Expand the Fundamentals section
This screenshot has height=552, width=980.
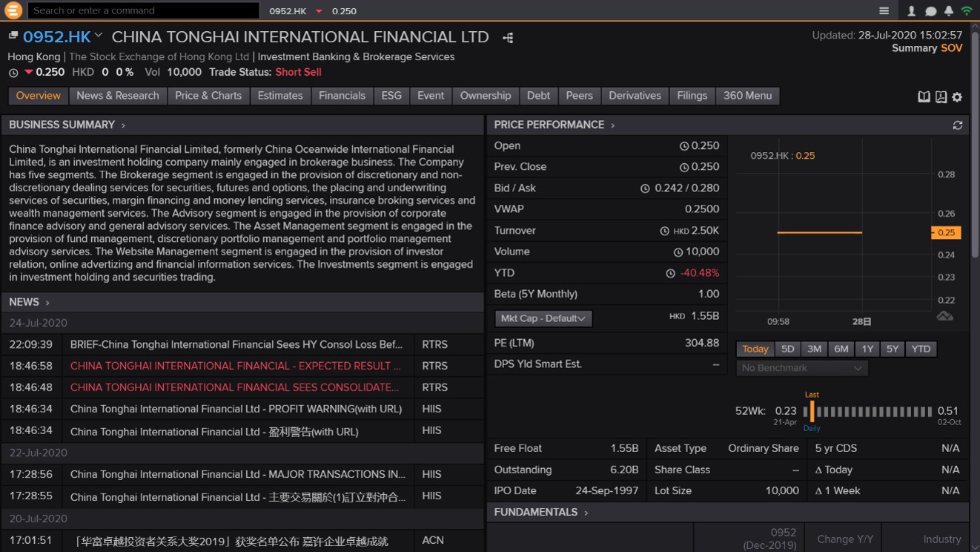click(586, 513)
